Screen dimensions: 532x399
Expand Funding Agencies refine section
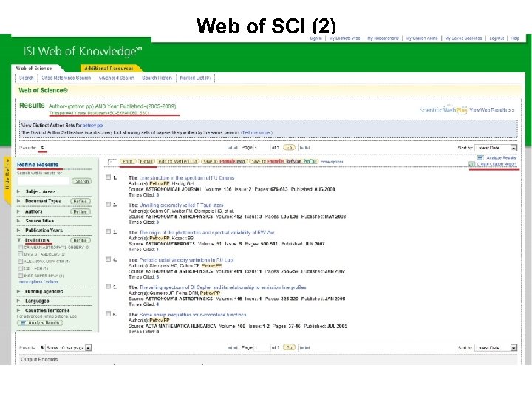tap(18, 291)
